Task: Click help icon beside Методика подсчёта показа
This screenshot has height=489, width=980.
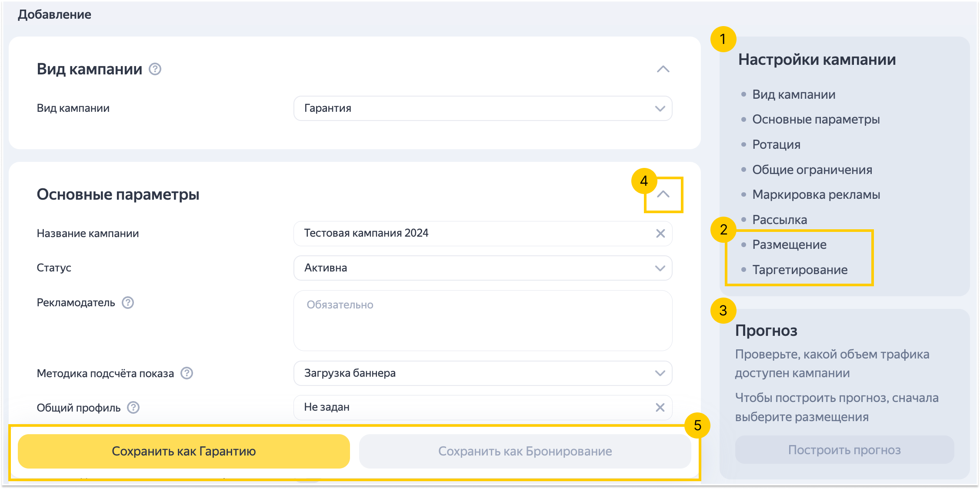Action: coord(187,373)
